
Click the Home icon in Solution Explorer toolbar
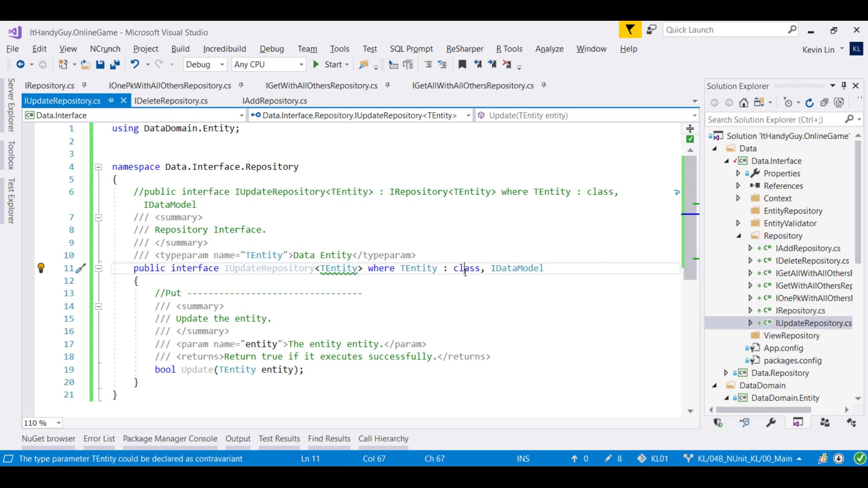click(x=744, y=103)
